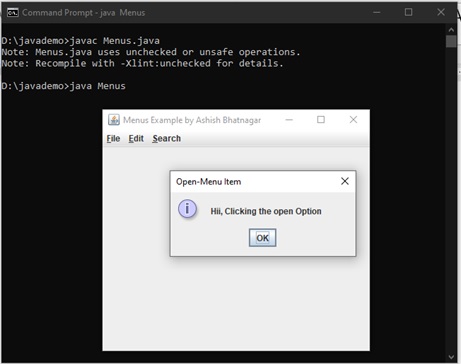Click the 'Hii, Clicking the open Option' message
Image resolution: width=461 pixels, height=364 pixels.
[266, 211]
